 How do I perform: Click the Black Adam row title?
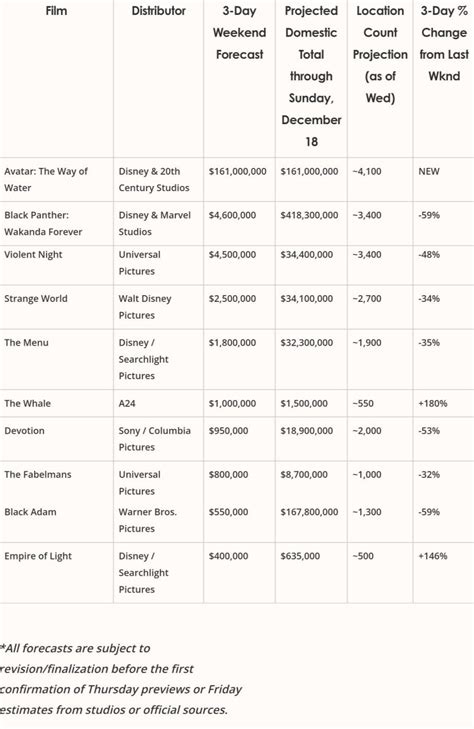(x=30, y=512)
